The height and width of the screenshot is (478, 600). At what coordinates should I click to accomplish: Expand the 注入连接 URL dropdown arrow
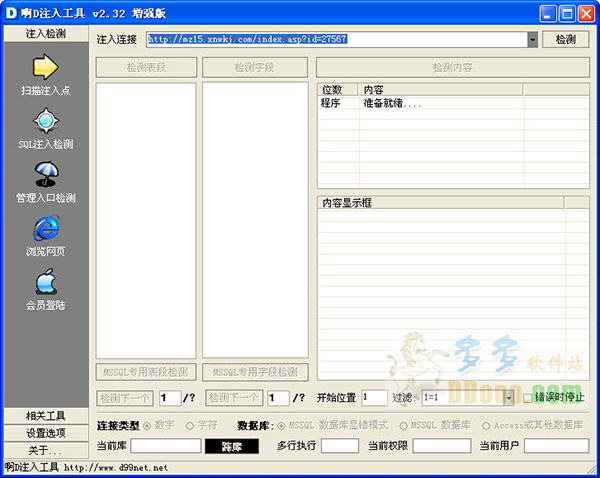coord(532,39)
